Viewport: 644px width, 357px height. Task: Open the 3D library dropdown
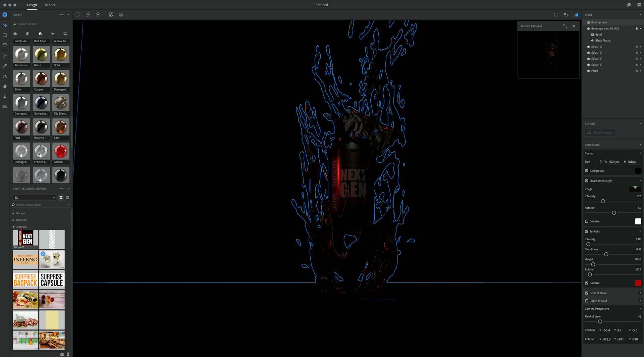(x=34, y=198)
